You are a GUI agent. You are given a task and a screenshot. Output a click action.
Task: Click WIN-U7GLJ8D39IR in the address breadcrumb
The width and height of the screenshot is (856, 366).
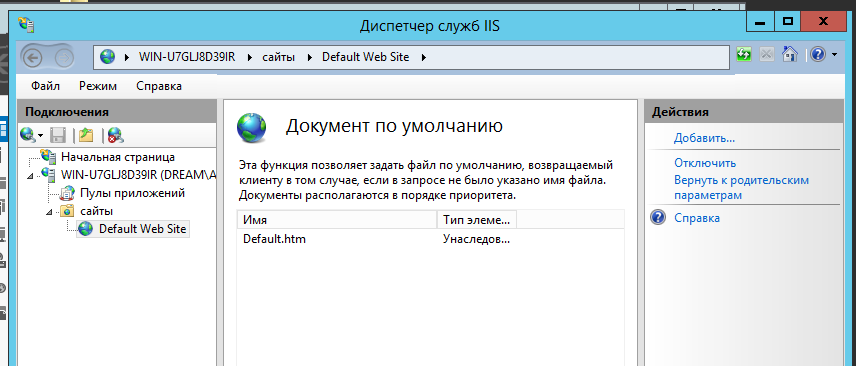pos(187,57)
